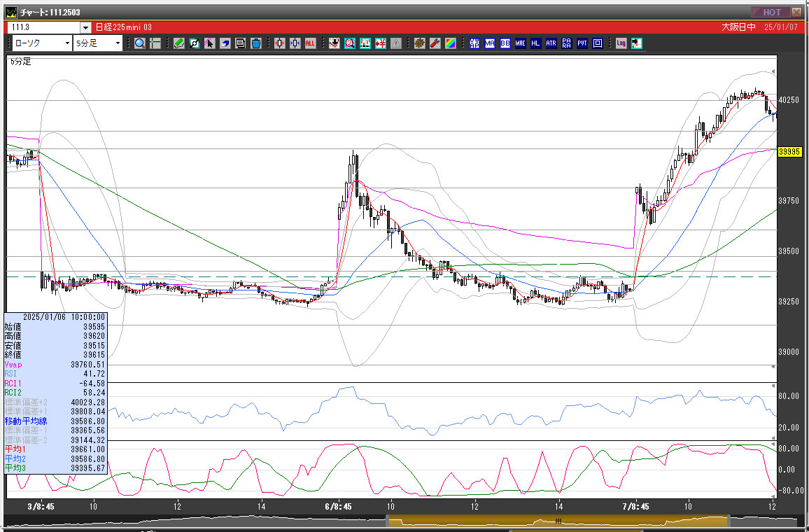Click the red arrow yen price icon
Viewport: 809px width, 532px height.
[x=381, y=43]
